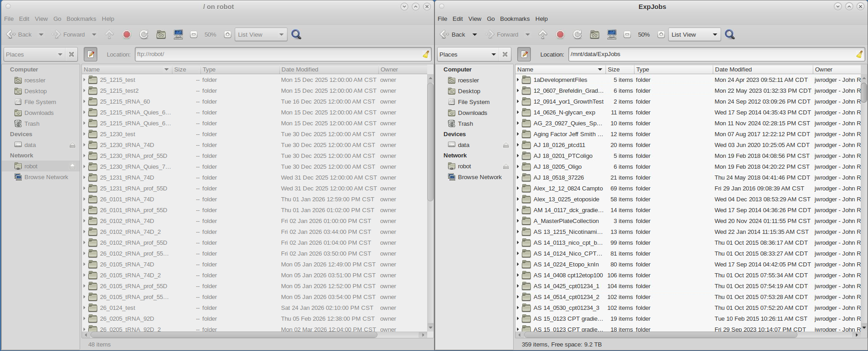
Task: Open the List View dropdown in the ExpJobs window
Action: click(x=694, y=34)
